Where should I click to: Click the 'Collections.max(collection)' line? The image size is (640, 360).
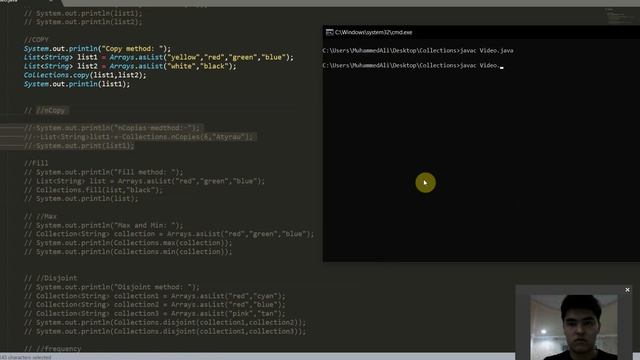pyautogui.click(x=128, y=243)
